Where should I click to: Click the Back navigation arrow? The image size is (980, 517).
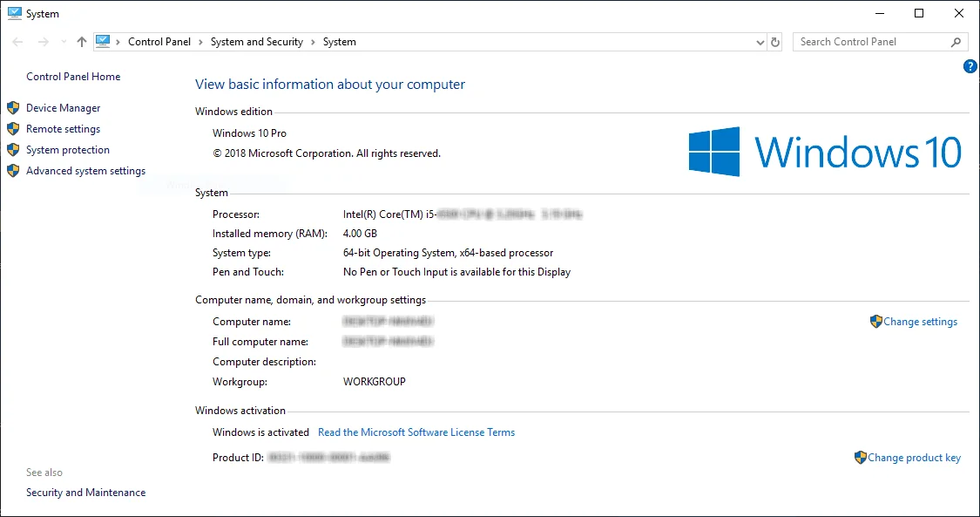click(17, 41)
